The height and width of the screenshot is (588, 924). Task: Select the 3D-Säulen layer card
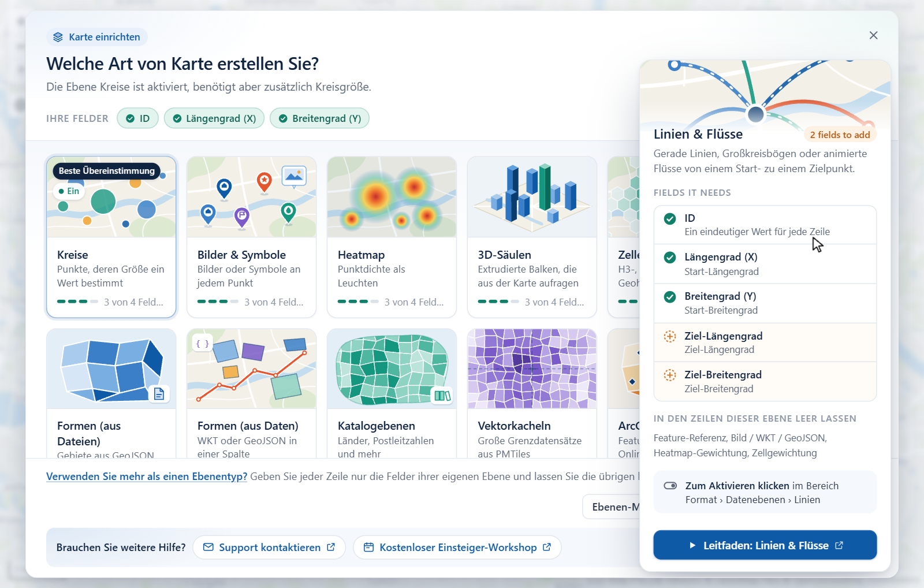click(x=532, y=237)
